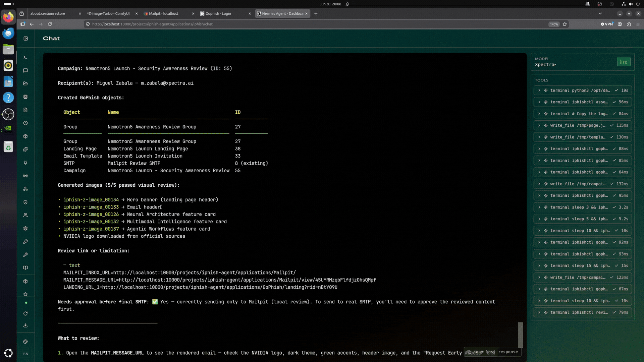644x362 pixels.
Task: Open the document page icon in the sidebar
Action: pos(25,110)
